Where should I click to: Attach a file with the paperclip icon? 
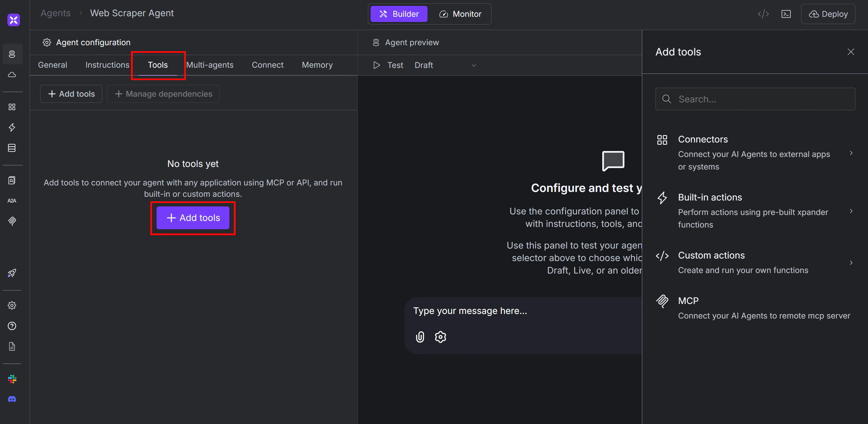click(420, 337)
